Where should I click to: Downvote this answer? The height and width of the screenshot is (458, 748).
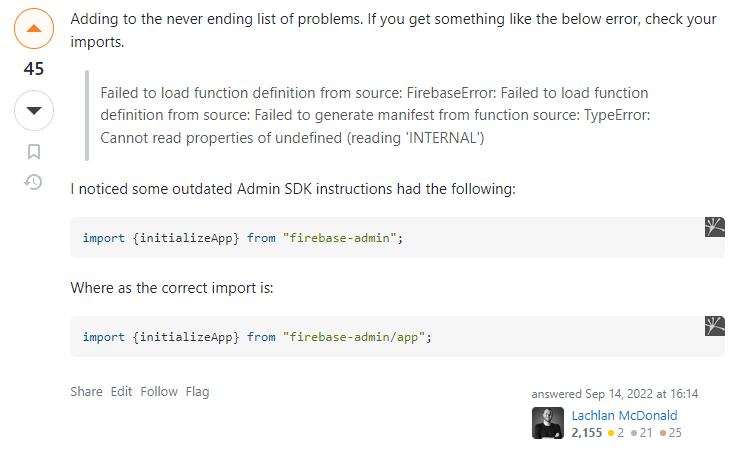[34, 111]
